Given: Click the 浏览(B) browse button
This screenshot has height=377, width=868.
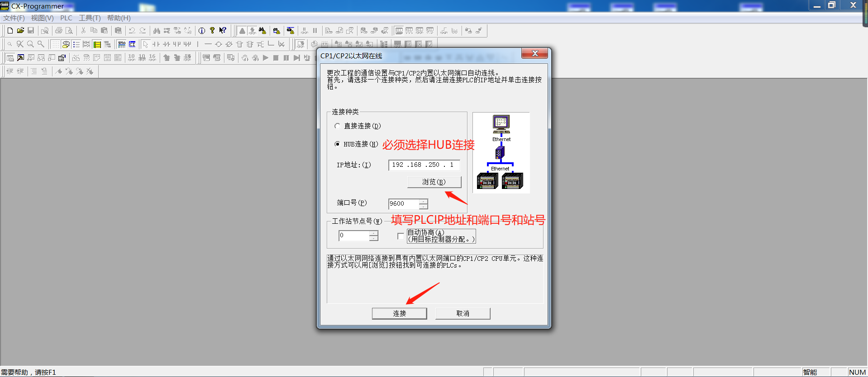Looking at the screenshot, I should pos(434,182).
